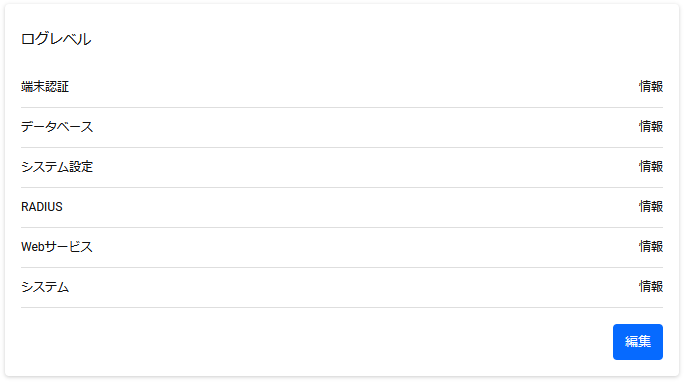
Task: Click the 情報 value for システム設定
Action: point(651,167)
